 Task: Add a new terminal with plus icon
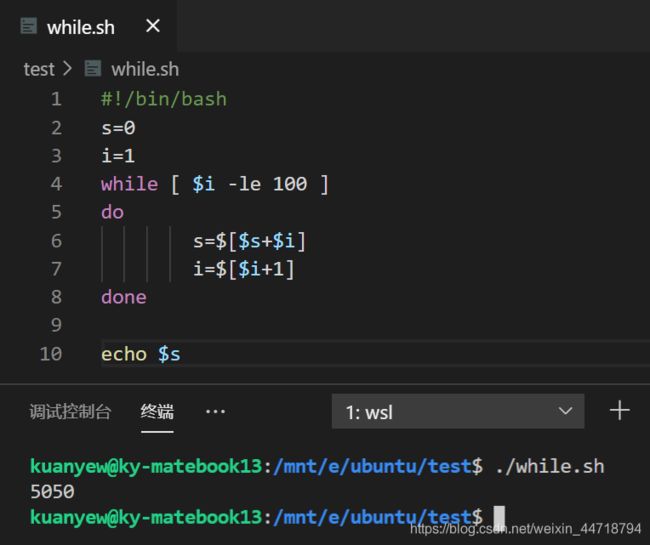(620, 411)
